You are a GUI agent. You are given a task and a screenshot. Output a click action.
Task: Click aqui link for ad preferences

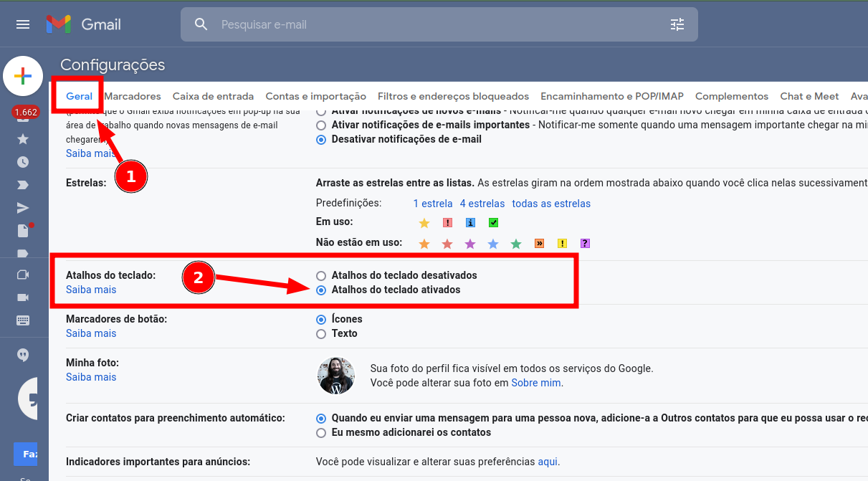click(x=548, y=462)
